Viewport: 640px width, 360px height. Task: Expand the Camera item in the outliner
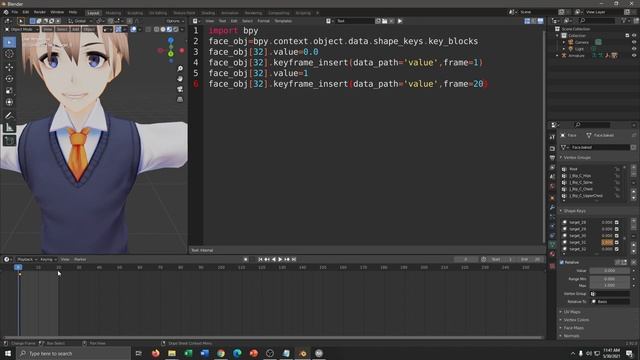(564, 42)
